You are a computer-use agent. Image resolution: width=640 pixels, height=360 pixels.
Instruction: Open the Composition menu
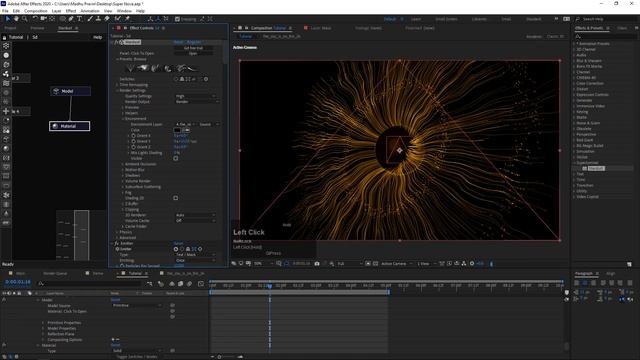[36, 11]
